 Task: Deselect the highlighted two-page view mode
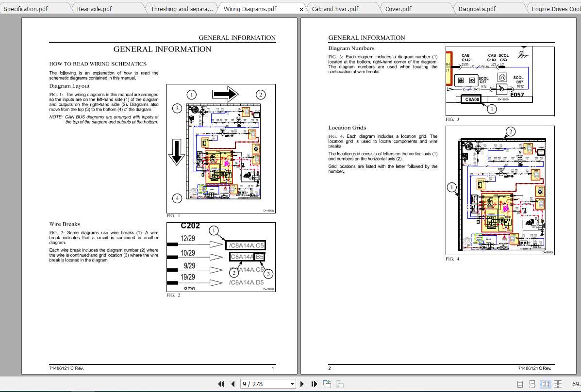point(546,384)
